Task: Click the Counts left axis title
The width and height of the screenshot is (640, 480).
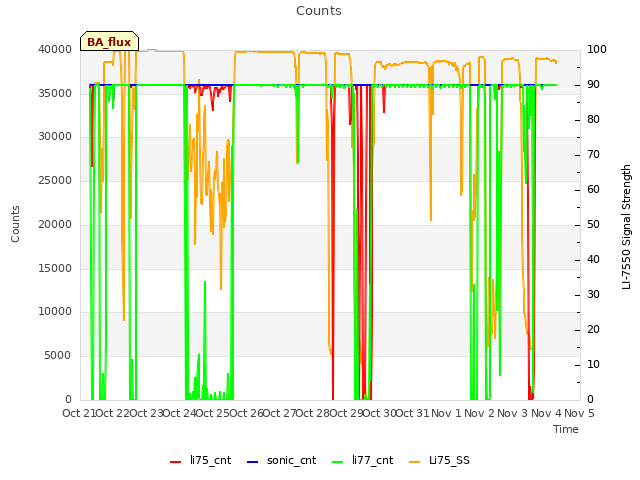Action: click(x=15, y=224)
